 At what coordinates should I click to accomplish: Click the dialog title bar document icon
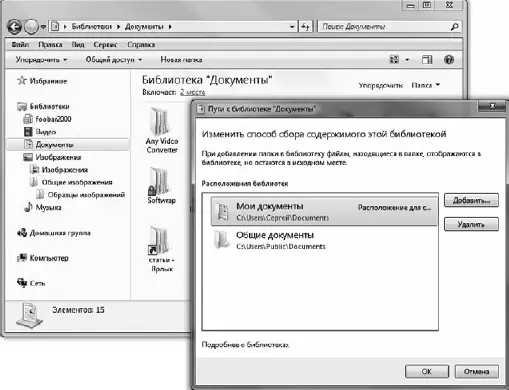pyautogui.click(x=201, y=109)
